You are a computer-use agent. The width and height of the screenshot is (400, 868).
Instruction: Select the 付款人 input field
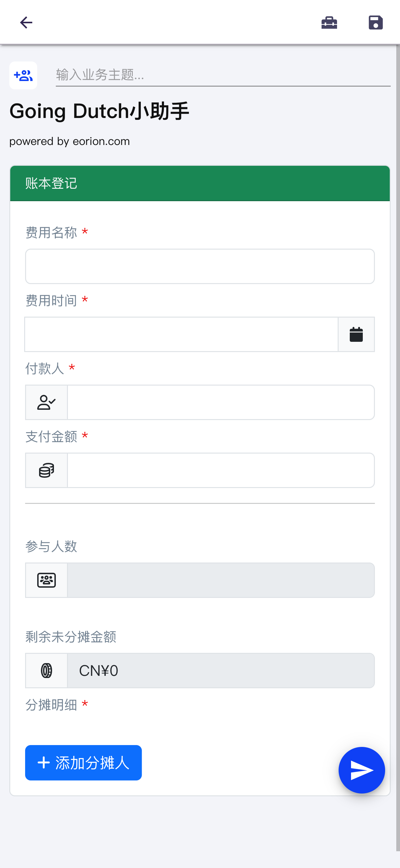click(221, 402)
